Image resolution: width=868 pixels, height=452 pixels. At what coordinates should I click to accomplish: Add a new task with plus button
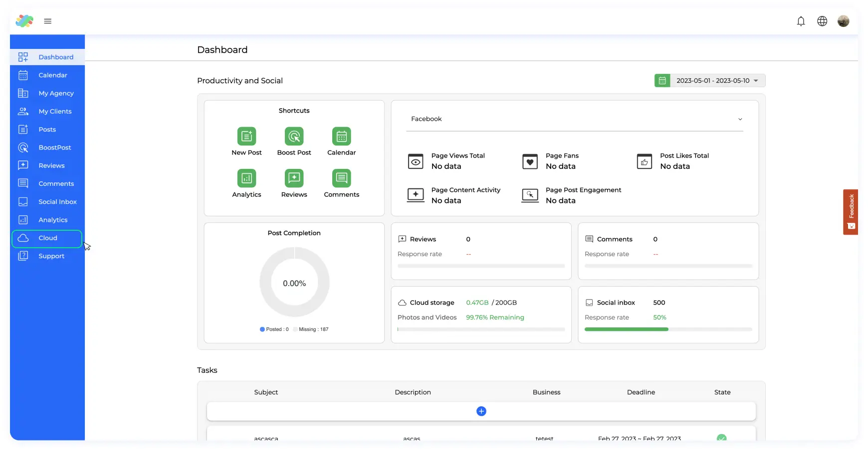tap(481, 411)
